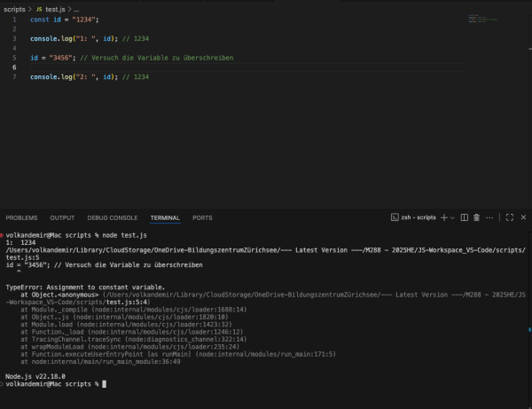Click 'at Function.executeUserEntryPoint' stack trace line
Image resolution: width=532 pixels, height=409 pixels.
178,354
